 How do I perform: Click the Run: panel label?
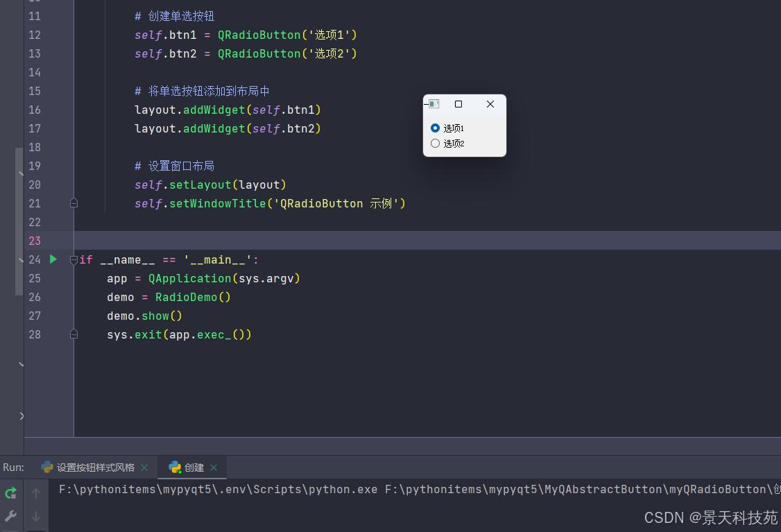13,467
